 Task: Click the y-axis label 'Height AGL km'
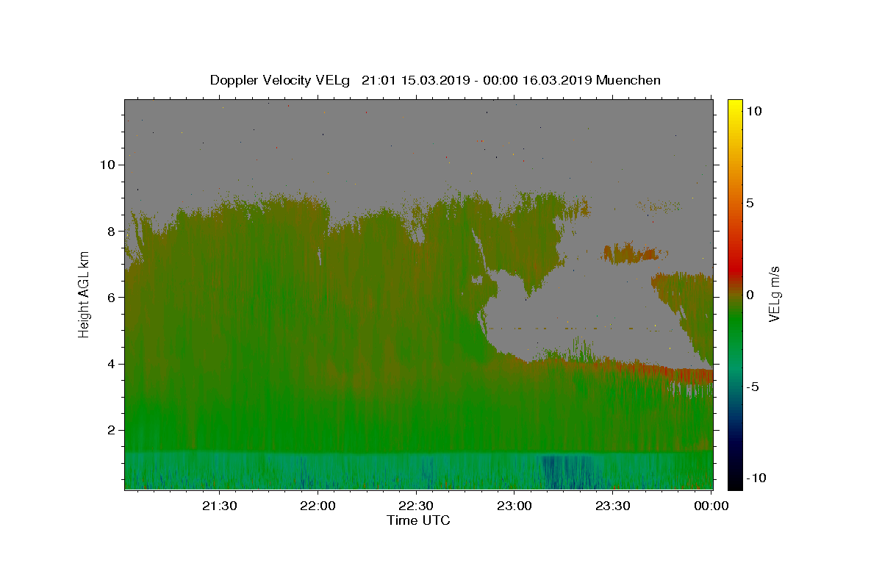pyautogui.click(x=85, y=295)
